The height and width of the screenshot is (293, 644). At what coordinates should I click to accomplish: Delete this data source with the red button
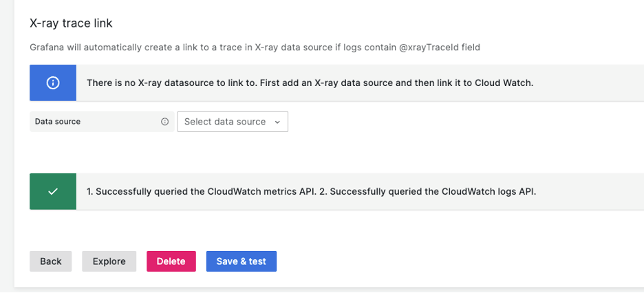(x=171, y=261)
